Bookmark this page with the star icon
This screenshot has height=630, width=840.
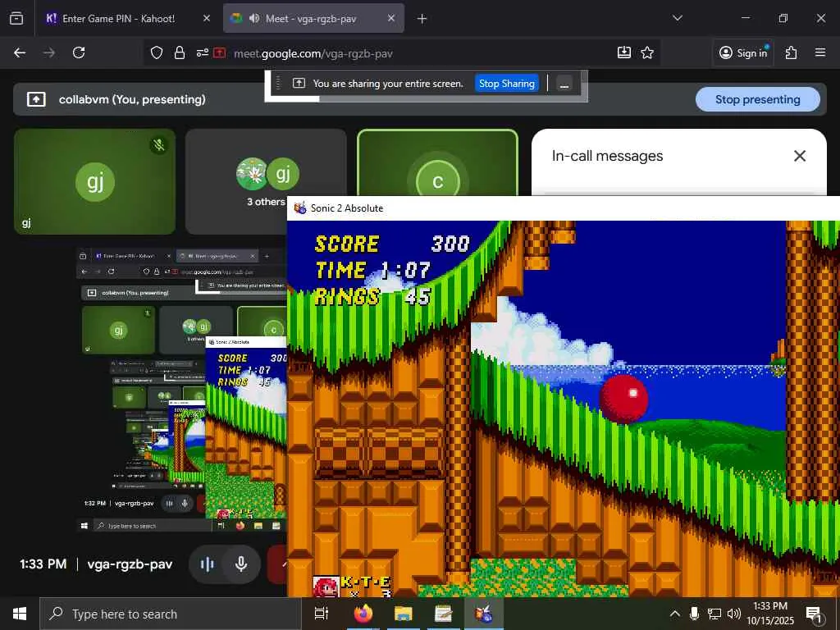pyautogui.click(x=647, y=52)
